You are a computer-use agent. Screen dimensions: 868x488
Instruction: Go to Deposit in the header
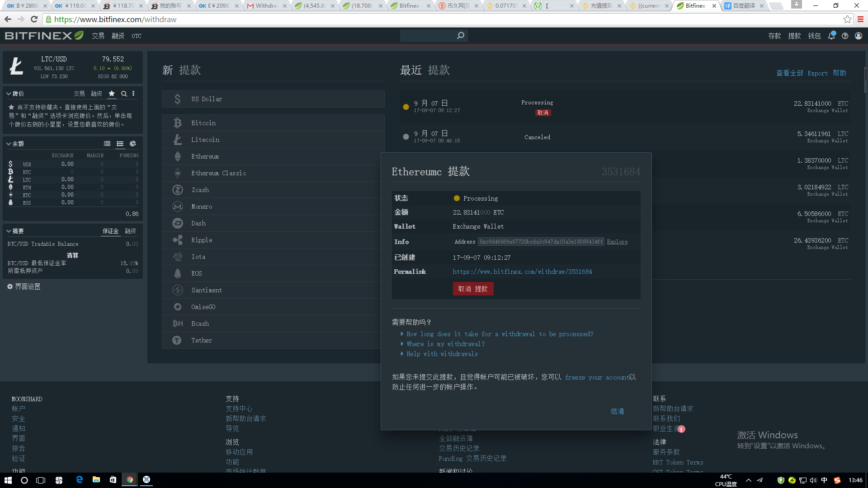[775, 36]
